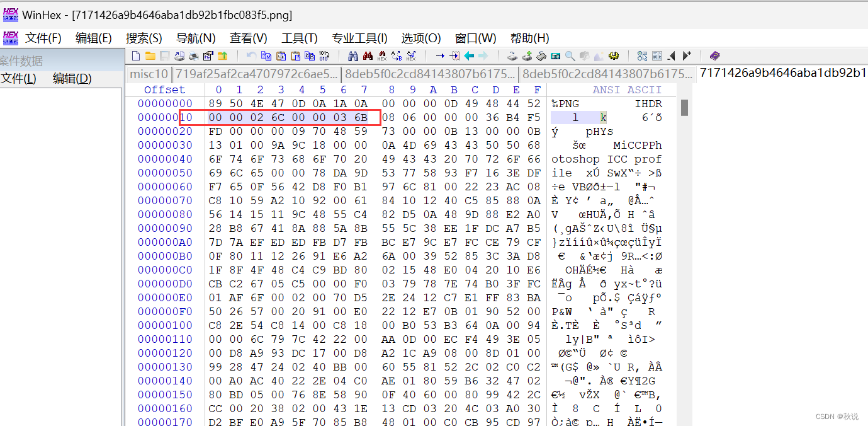The width and height of the screenshot is (868, 426).
Task: Open the 编辑(E) menu
Action: click(x=93, y=38)
